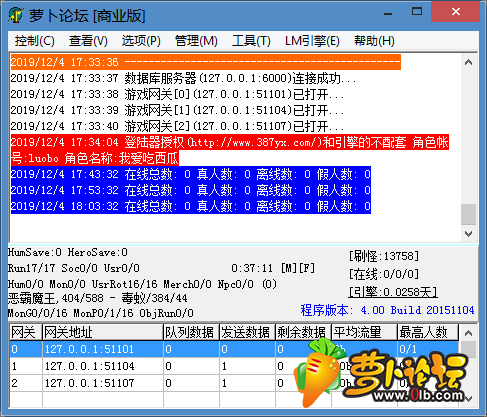487x417 pixels.
Task: Click the 恶霸魔王,404/588 status line
Action: point(98,298)
